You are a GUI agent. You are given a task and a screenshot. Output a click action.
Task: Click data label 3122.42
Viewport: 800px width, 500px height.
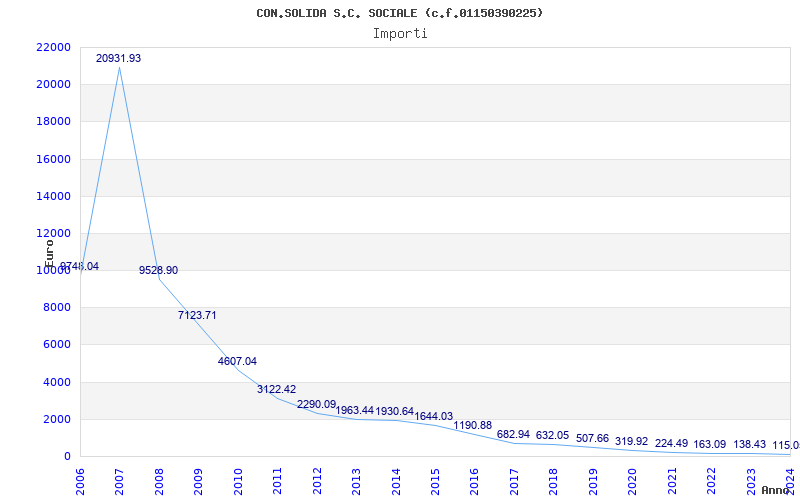pyautogui.click(x=277, y=389)
